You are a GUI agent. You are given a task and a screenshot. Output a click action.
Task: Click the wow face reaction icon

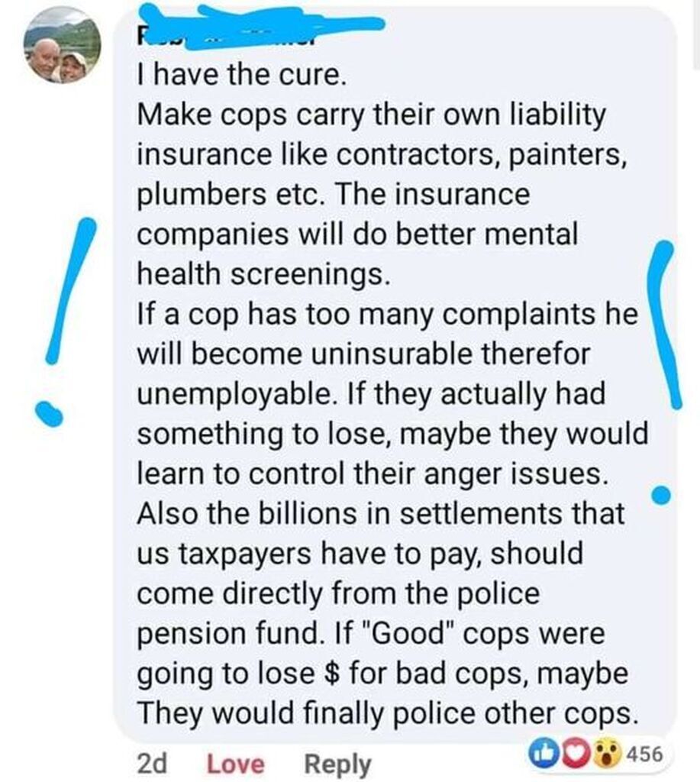pos(606,754)
